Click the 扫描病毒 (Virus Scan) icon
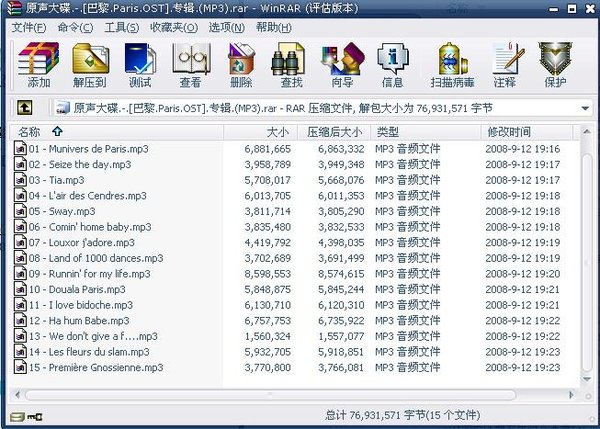This screenshot has height=429, width=600. coord(452,65)
